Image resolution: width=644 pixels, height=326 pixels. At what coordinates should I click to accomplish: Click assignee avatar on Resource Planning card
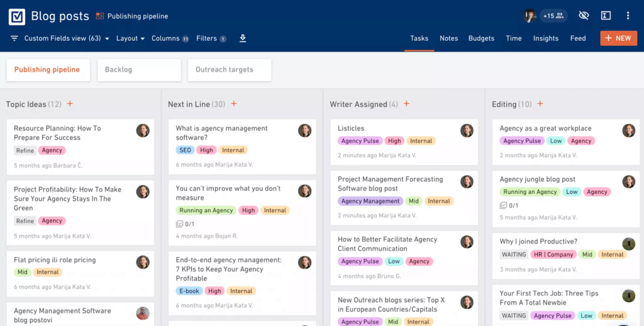tap(143, 131)
